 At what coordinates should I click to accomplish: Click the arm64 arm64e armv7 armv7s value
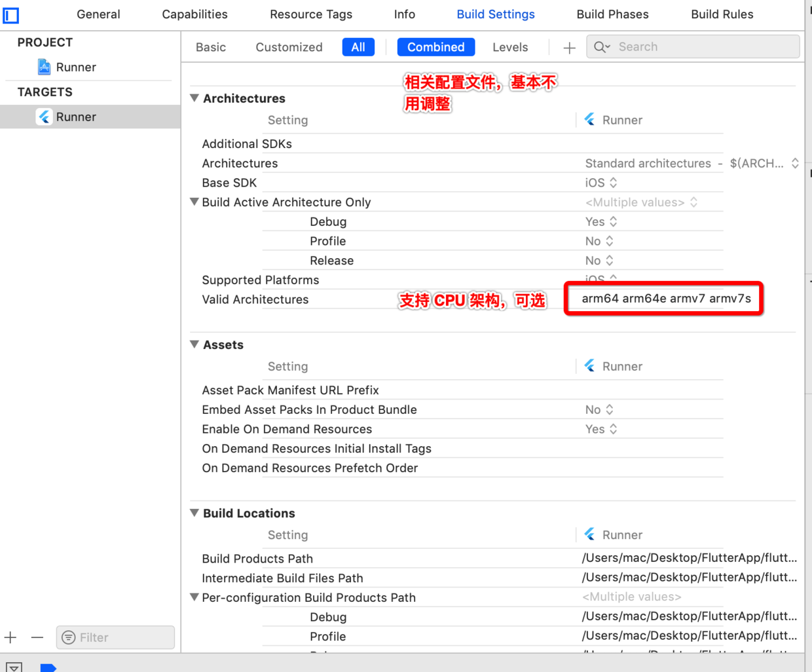(666, 299)
